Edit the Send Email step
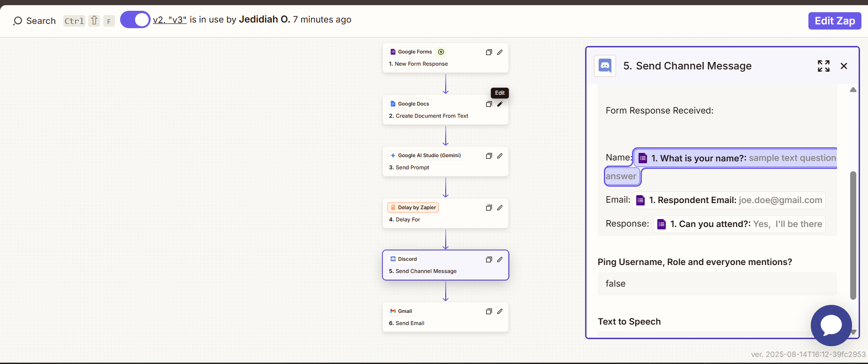The height and width of the screenshot is (364, 868). pyautogui.click(x=500, y=311)
